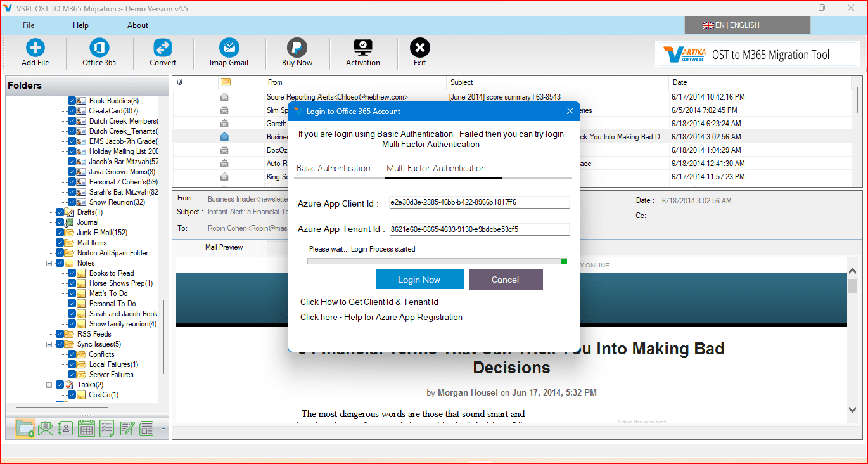Select the Score Reporting Alerts email row
This screenshot has width=868, height=464.
pos(512,97)
